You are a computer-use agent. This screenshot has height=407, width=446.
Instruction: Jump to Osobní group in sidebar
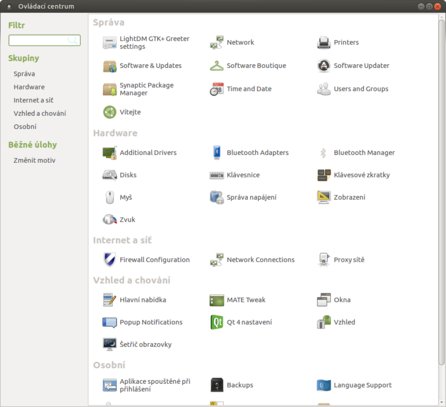click(25, 127)
